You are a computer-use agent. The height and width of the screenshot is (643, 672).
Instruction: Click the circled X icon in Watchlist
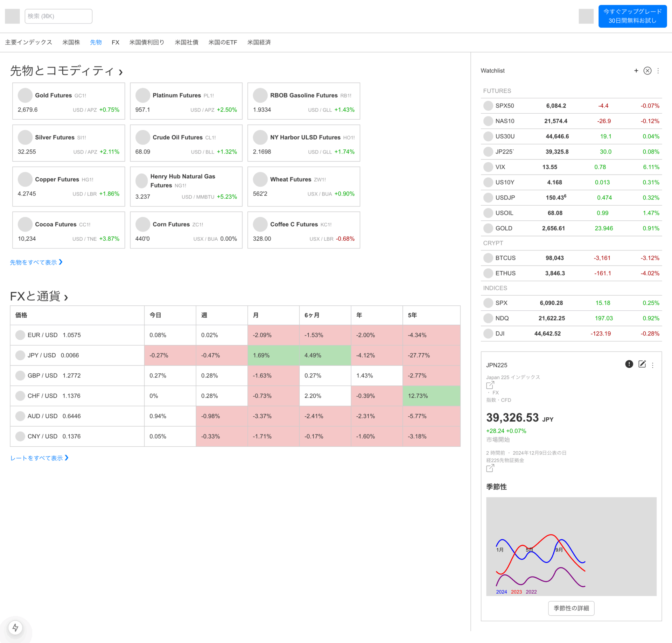click(647, 71)
